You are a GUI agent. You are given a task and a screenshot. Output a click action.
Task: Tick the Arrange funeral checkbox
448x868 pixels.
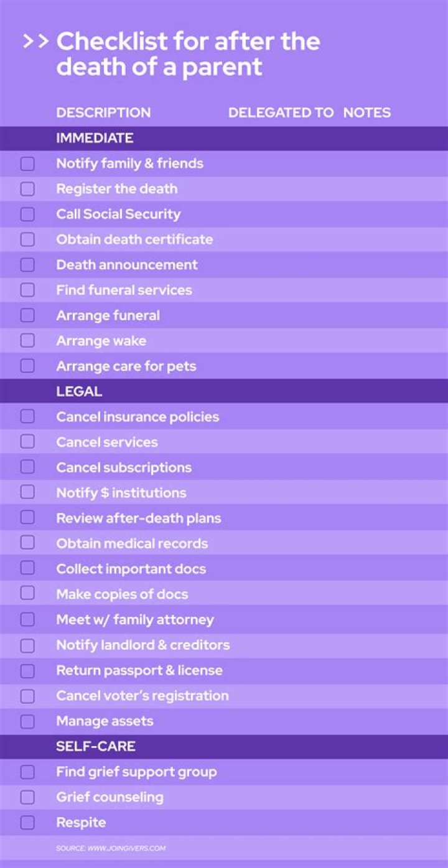click(27, 315)
